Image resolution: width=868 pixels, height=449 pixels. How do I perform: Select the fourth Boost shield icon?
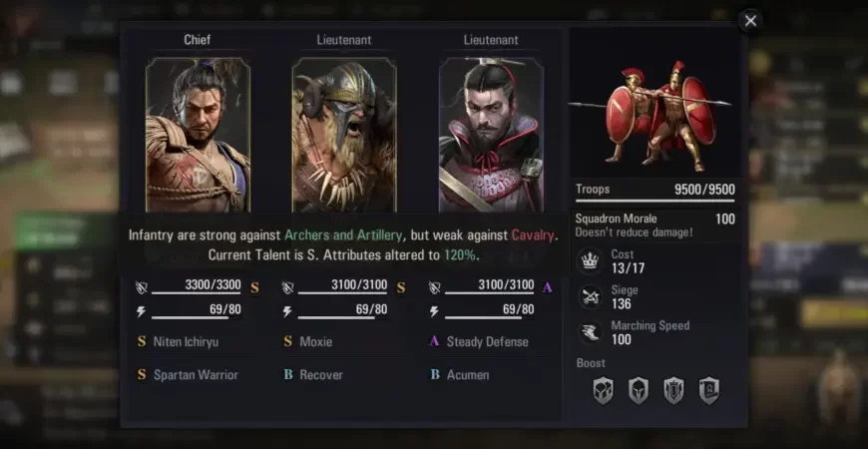tap(709, 391)
